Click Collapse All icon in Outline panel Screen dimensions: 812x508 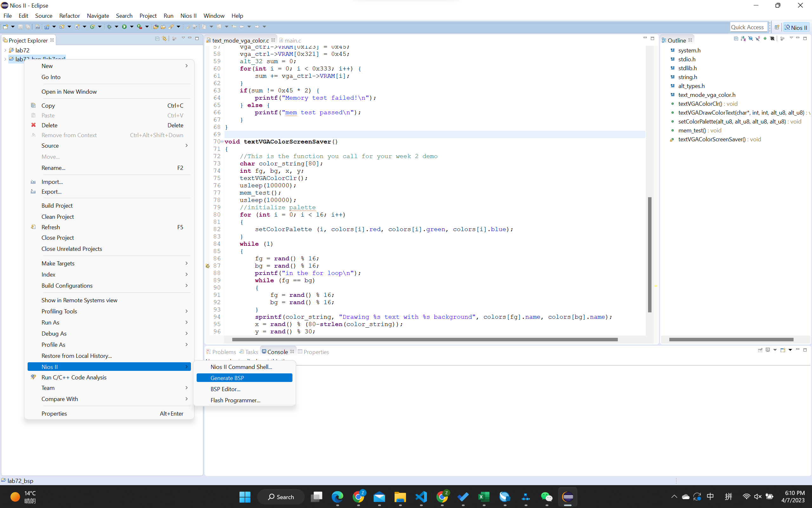click(736, 39)
